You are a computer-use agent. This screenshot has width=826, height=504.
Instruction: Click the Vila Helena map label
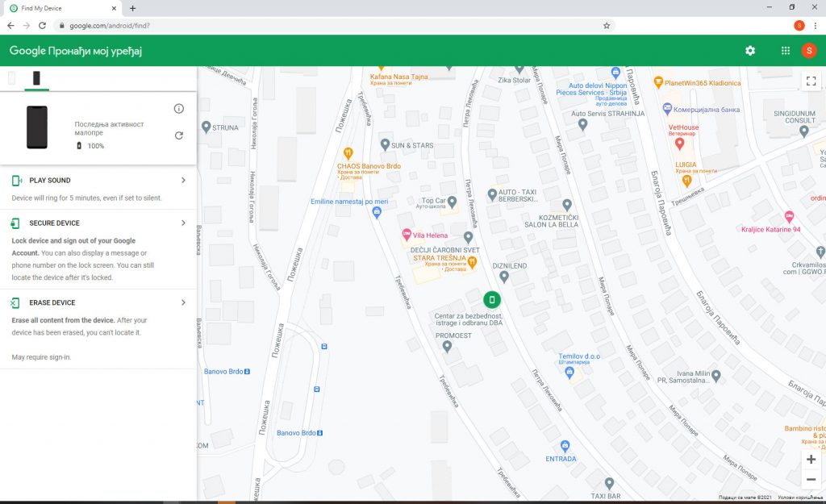coord(428,235)
